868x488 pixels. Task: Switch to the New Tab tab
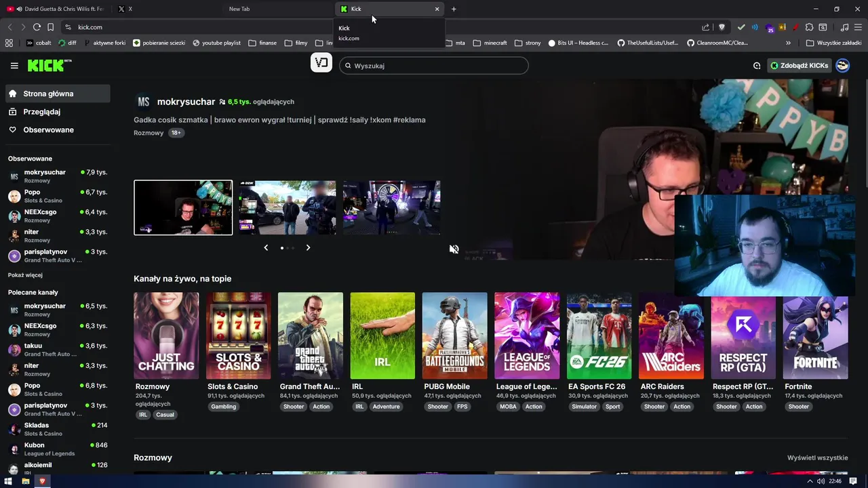[277, 9]
